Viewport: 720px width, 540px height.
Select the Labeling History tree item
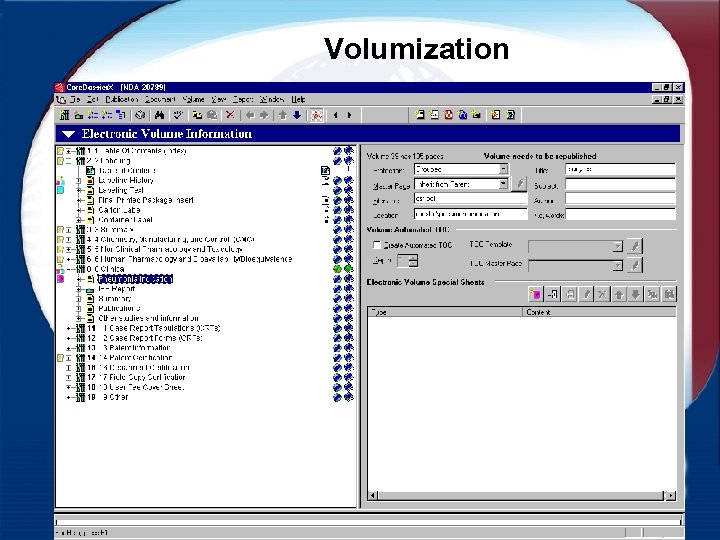(126, 180)
